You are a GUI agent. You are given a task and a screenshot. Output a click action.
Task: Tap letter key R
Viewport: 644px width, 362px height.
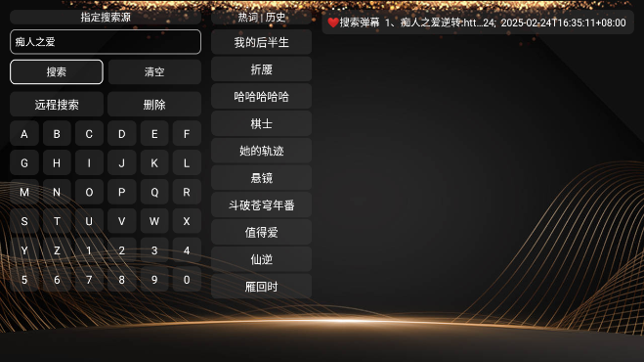(187, 192)
